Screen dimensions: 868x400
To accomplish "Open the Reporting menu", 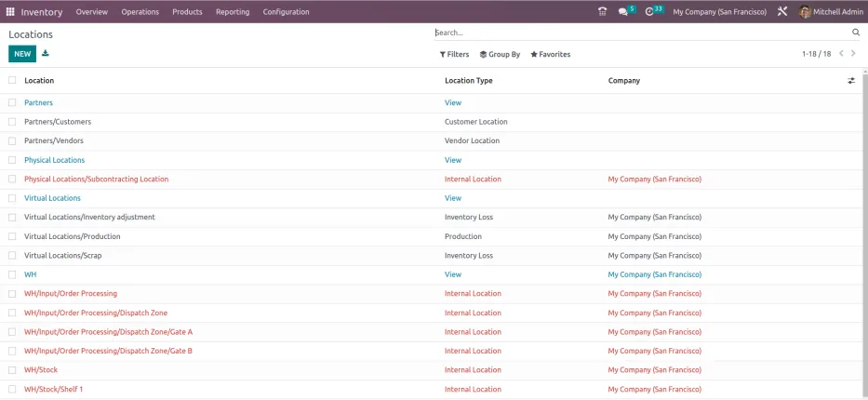I will (233, 11).
